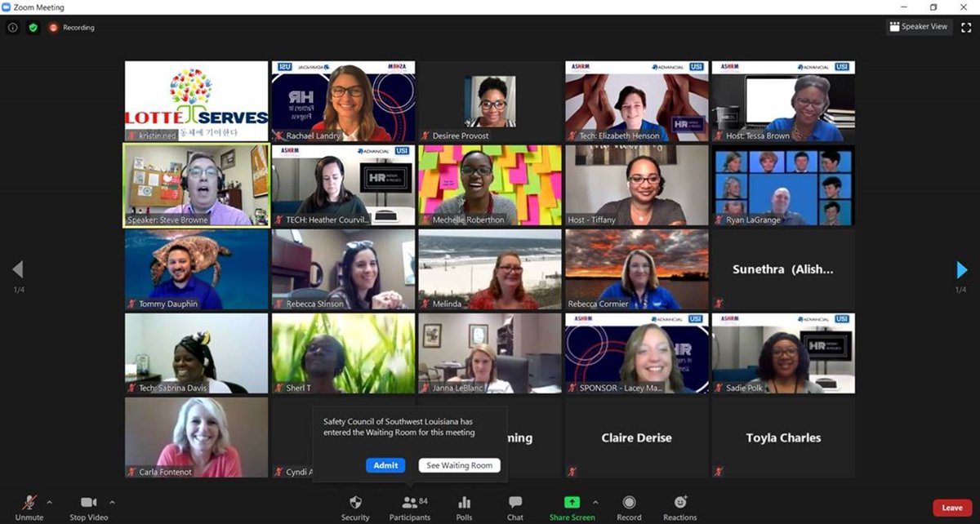Open the Reactions menu
Image resolution: width=980 pixels, height=524 pixels.
click(x=680, y=507)
